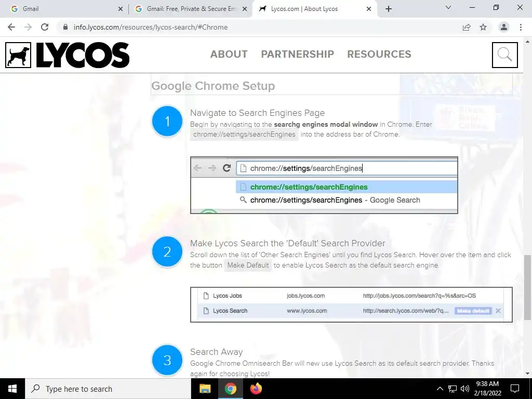Click the address bar screenshot image

[324, 185]
